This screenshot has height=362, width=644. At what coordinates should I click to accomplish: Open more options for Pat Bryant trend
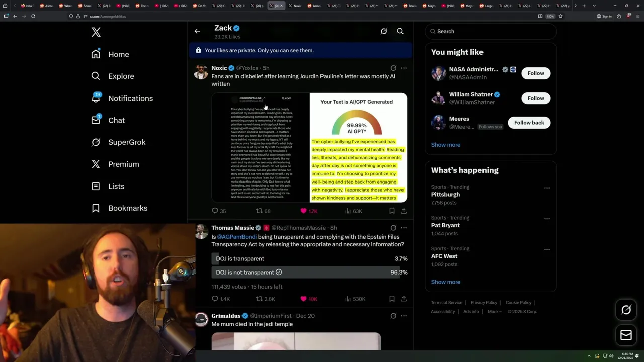(547, 219)
